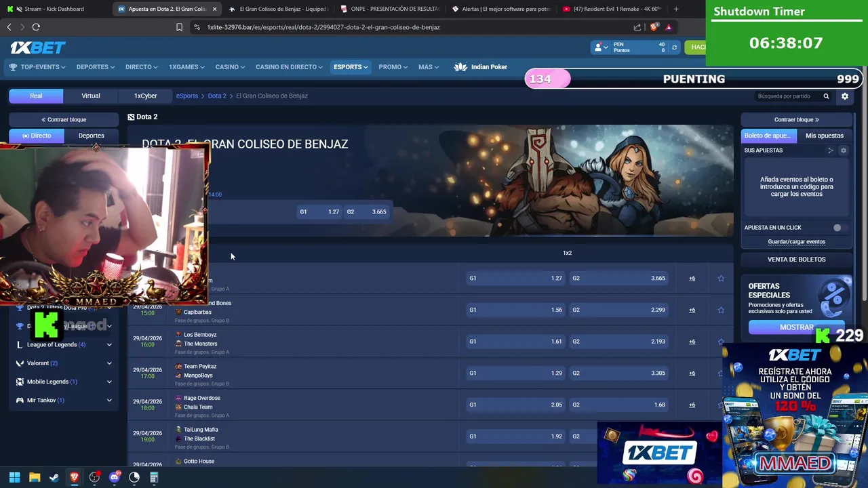Expand Mir Tankov section chevron
868x488 pixels.
[x=109, y=400]
